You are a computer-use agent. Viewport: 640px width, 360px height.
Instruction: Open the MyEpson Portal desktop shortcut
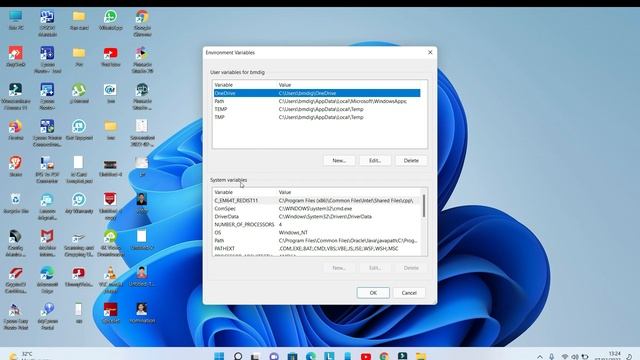[47, 316]
